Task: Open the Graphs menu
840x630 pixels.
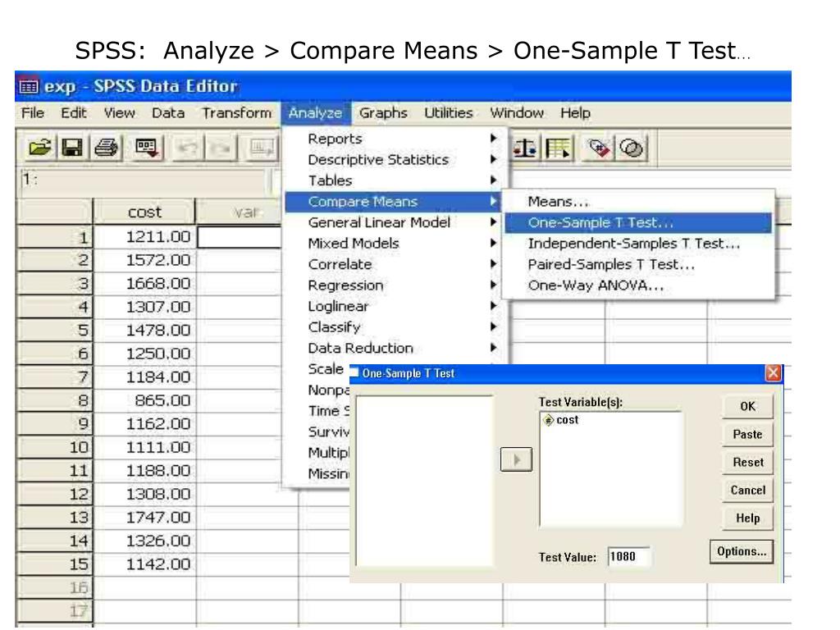Action: point(383,113)
